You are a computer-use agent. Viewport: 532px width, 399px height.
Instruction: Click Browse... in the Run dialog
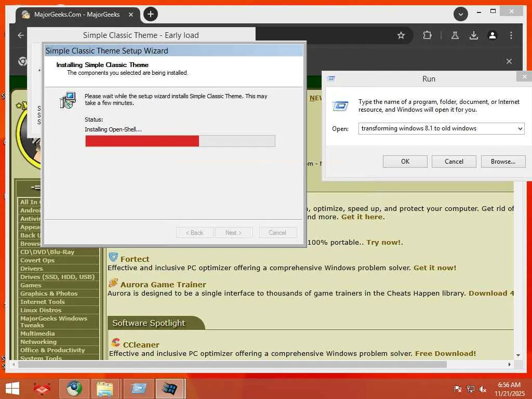click(x=503, y=162)
